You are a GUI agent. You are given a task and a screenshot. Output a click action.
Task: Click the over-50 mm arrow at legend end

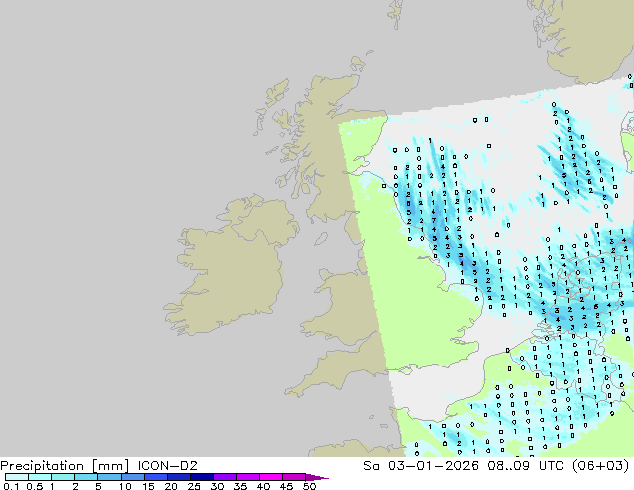317,477
